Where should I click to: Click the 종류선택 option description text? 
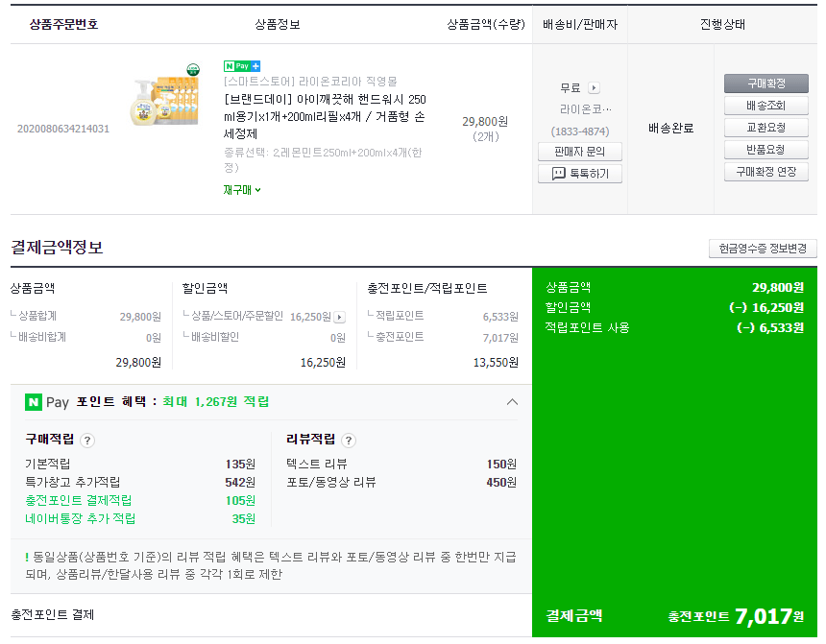323,160
